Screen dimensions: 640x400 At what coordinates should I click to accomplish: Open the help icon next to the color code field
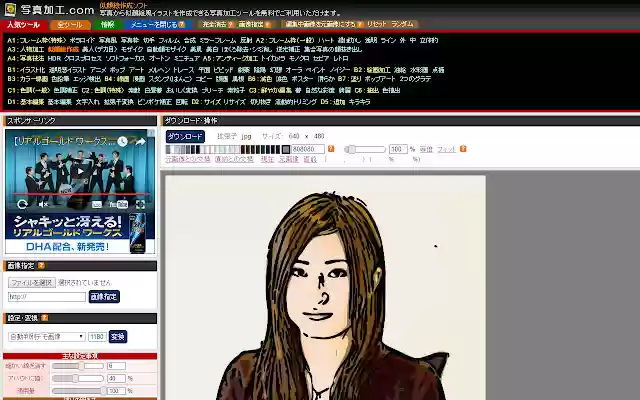pyautogui.click(x=331, y=149)
